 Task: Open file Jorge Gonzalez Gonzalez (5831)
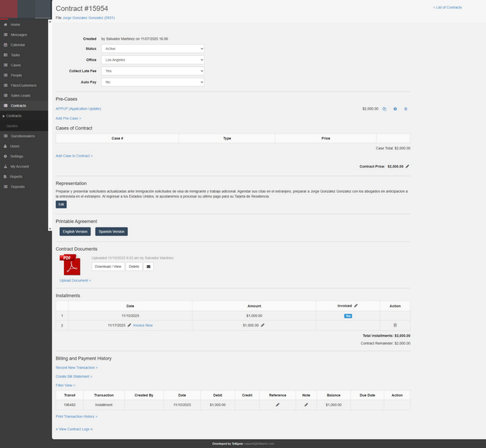coord(88,18)
